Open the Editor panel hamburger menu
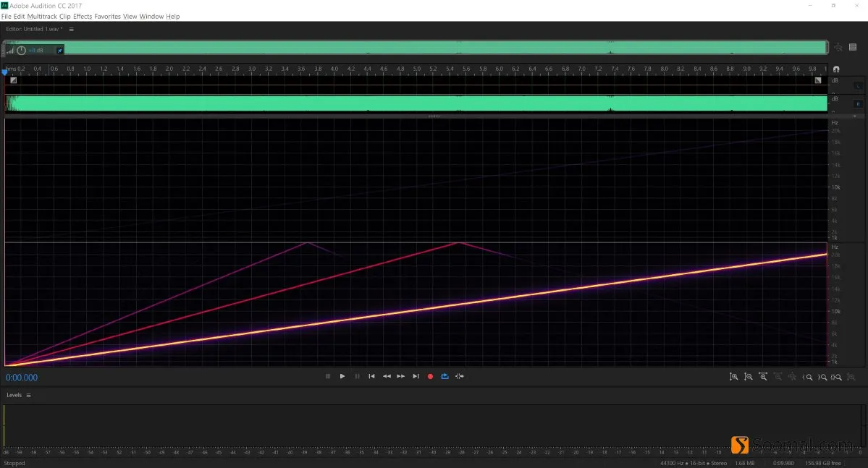The height and width of the screenshot is (468, 868). [72, 30]
